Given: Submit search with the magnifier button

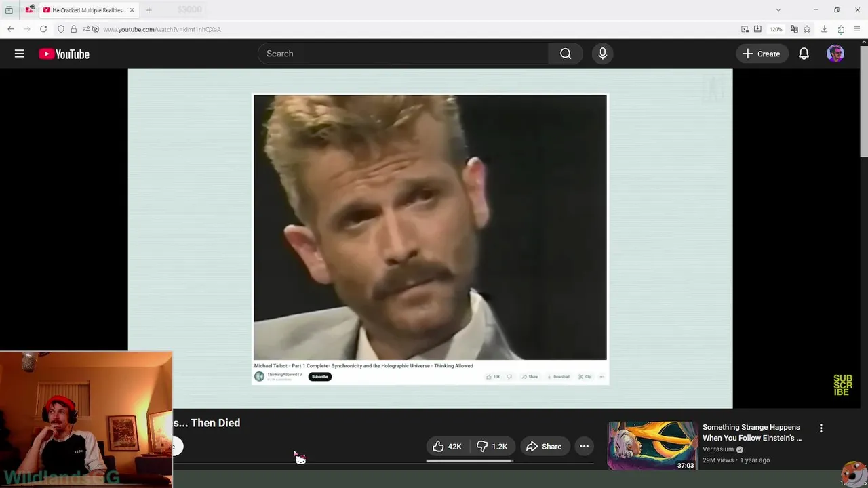Looking at the screenshot, I should 566,54.
